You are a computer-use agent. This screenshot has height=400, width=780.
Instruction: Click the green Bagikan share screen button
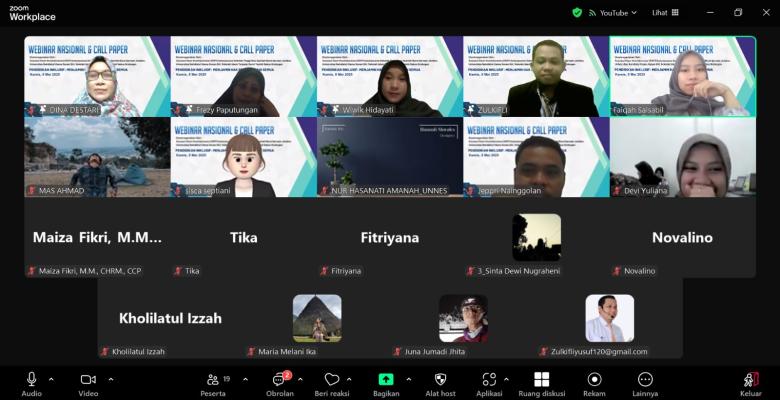pyautogui.click(x=385, y=380)
